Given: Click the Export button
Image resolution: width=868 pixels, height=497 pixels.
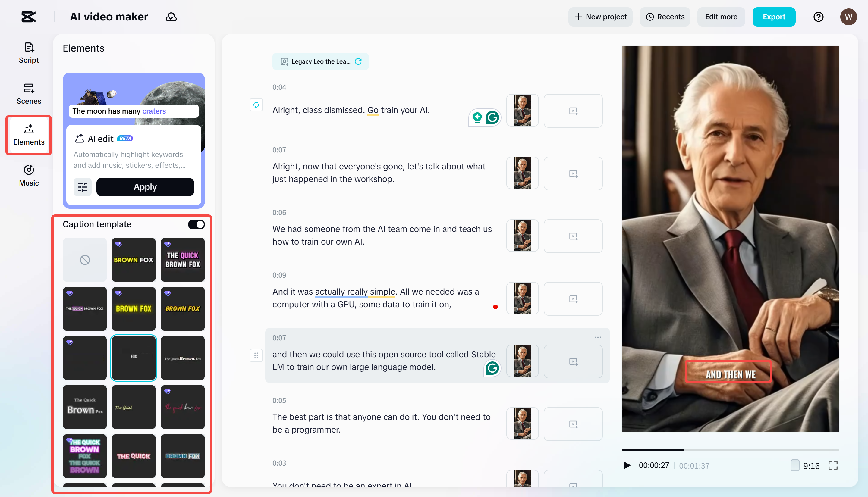Looking at the screenshot, I should 773,17.
